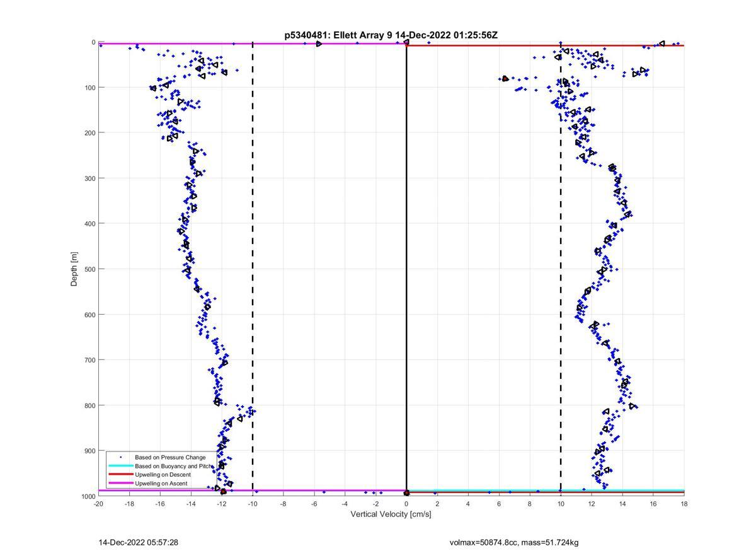Click legend entry 'Based on Pressure Change'
Image resolution: width=756 pixels, height=558 pixels.
[170, 457]
